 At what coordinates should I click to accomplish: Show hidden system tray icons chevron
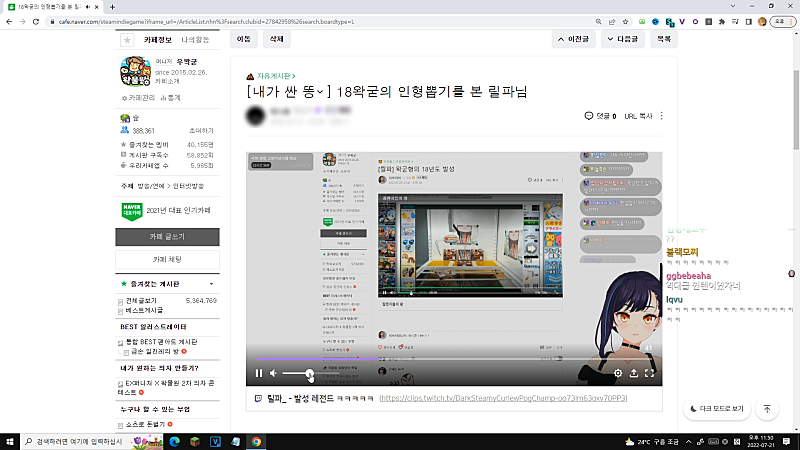point(688,442)
